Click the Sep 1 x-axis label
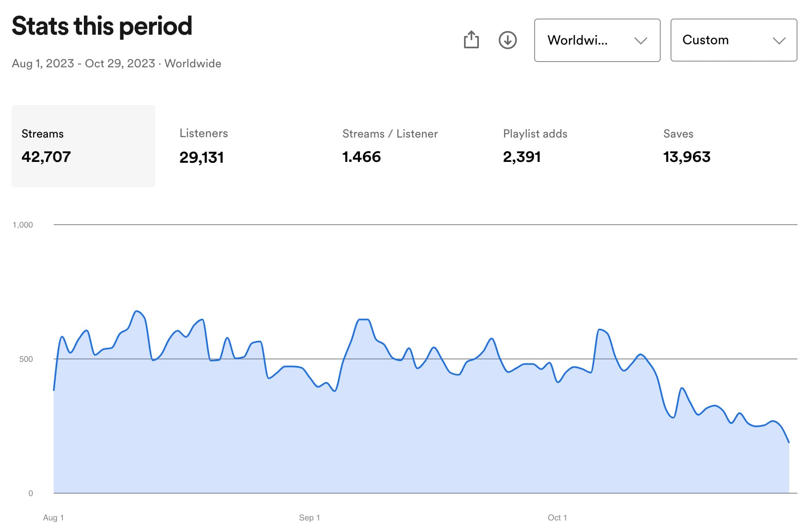 tap(309, 518)
